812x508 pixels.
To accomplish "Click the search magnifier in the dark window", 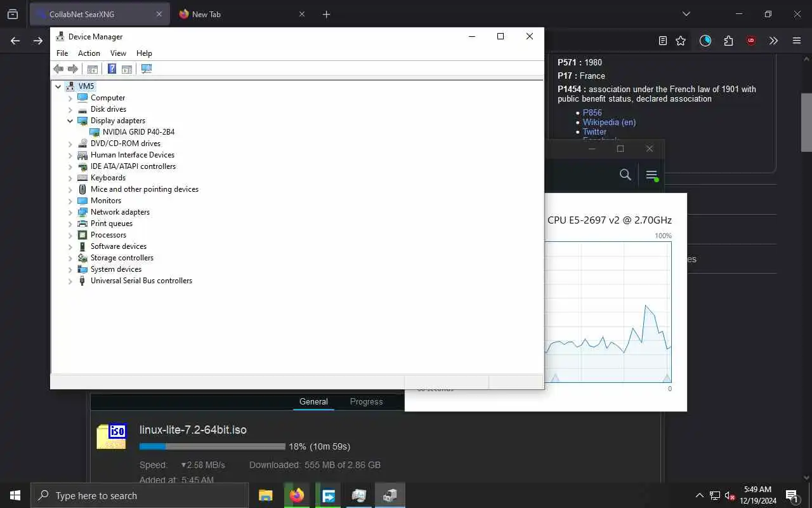I will [x=625, y=175].
